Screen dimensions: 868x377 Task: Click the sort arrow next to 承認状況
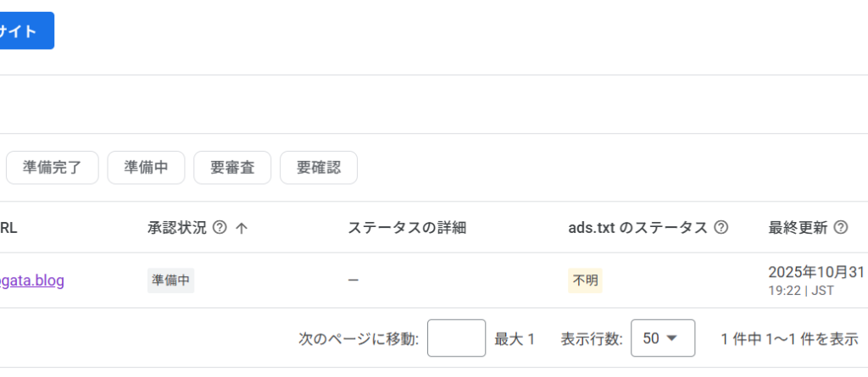[x=242, y=227]
